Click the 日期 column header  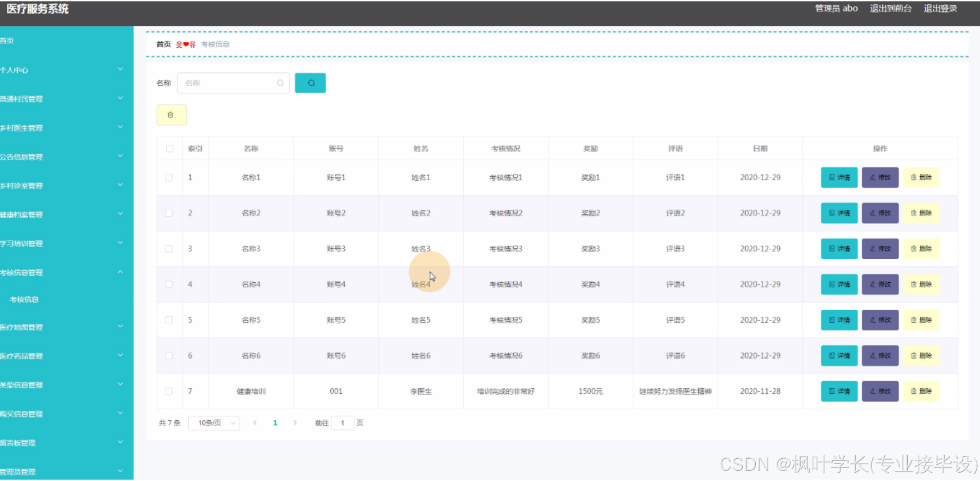[760, 149]
